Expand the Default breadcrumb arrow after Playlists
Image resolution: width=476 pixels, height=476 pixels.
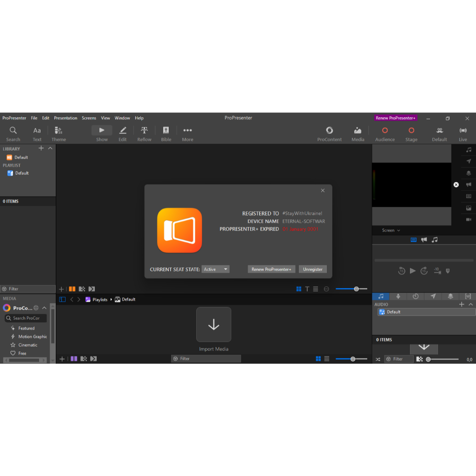[111, 299]
